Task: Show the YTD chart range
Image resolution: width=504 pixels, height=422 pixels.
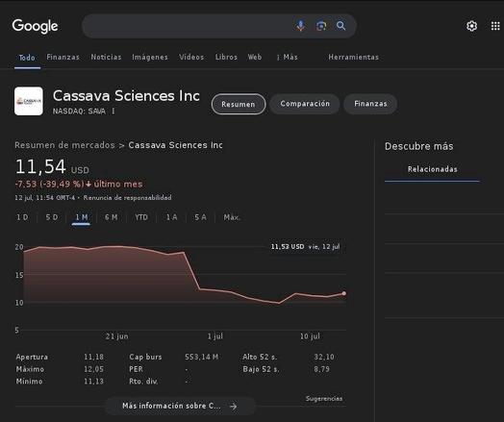Action: pos(141,217)
